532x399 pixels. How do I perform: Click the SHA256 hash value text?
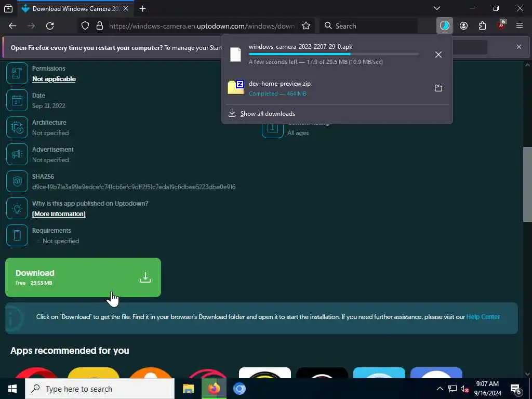click(x=134, y=187)
